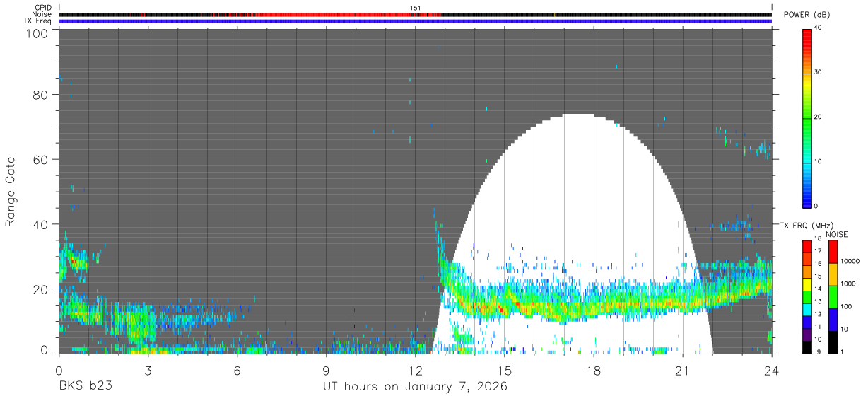The image size is (868, 401).
Task: Click the TX Freq row label at top left
Action: pyautogui.click(x=37, y=21)
